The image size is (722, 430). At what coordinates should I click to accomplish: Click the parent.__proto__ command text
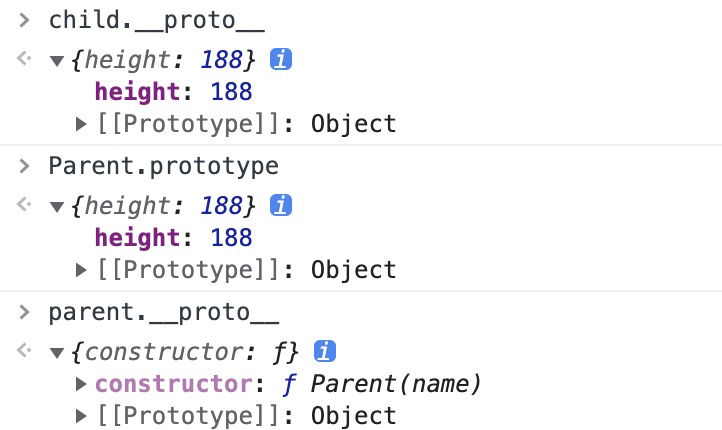[164, 312]
